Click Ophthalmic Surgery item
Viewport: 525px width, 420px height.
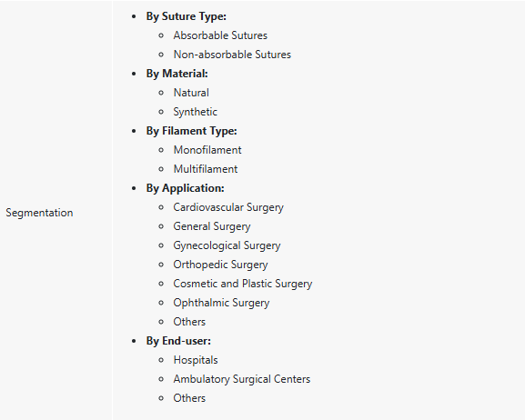221,303
